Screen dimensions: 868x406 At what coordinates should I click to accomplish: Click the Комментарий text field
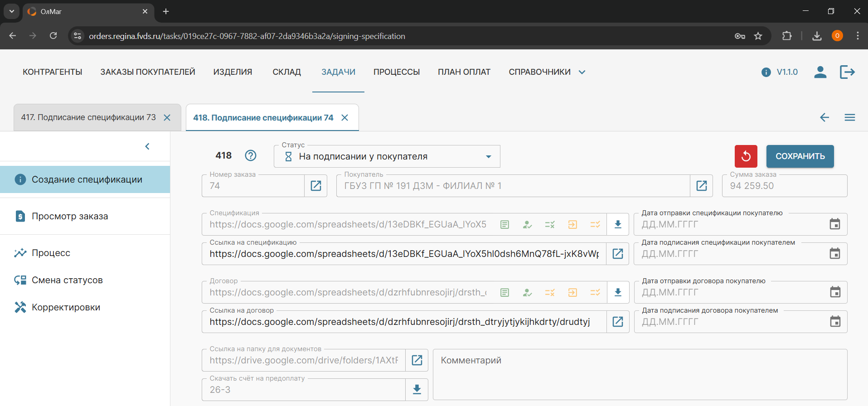coord(640,374)
